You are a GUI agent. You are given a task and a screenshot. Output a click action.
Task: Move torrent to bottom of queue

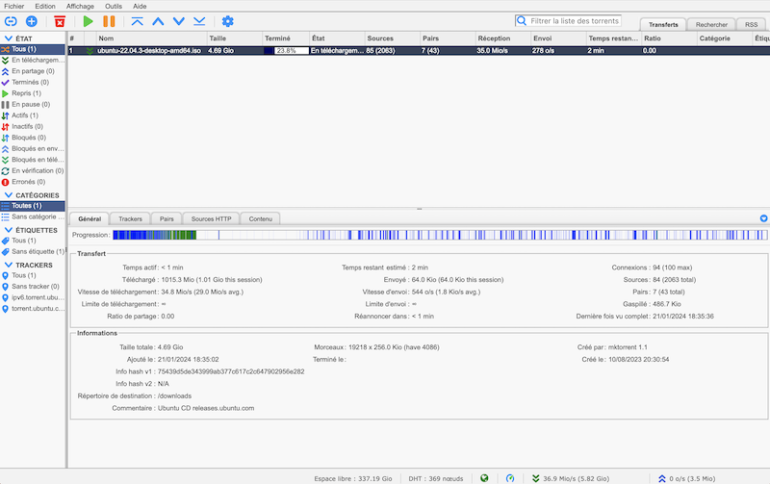[x=199, y=21]
